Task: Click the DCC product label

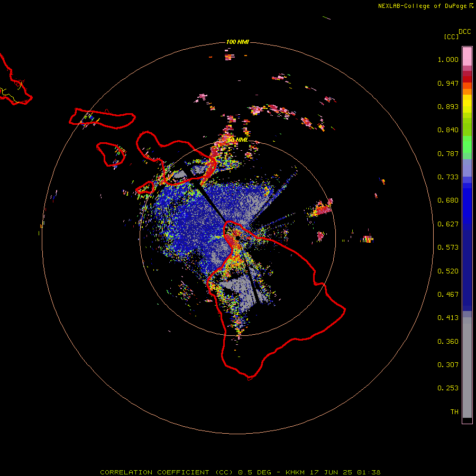Action: click(465, 32)
